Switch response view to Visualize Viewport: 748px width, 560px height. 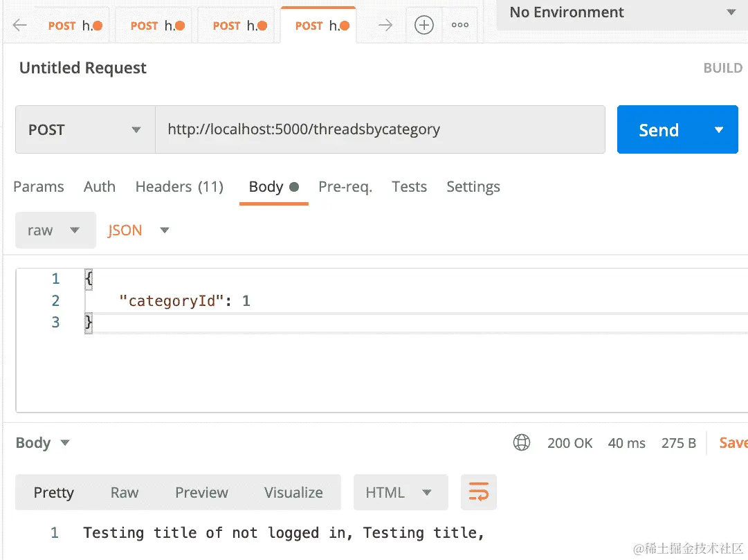(x=293, y=492)
